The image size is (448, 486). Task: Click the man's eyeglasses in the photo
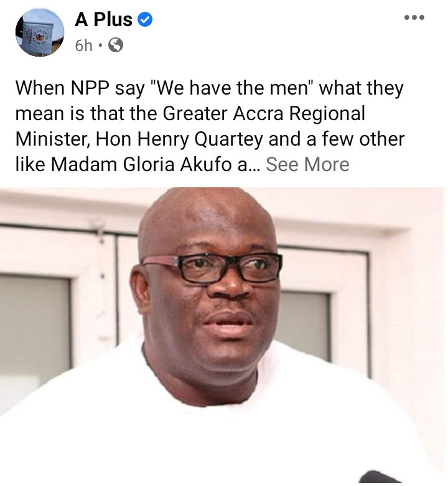click(212, 267)
